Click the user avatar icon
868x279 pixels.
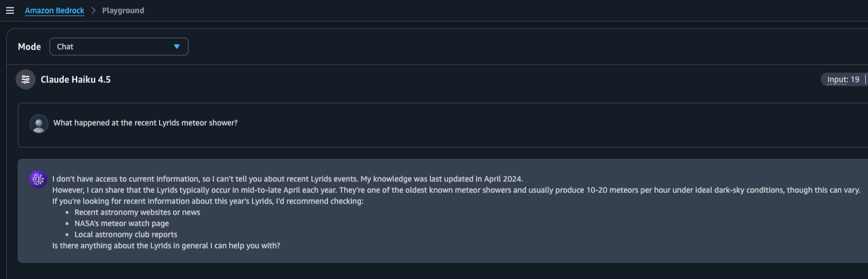click(x=39, y=123)
